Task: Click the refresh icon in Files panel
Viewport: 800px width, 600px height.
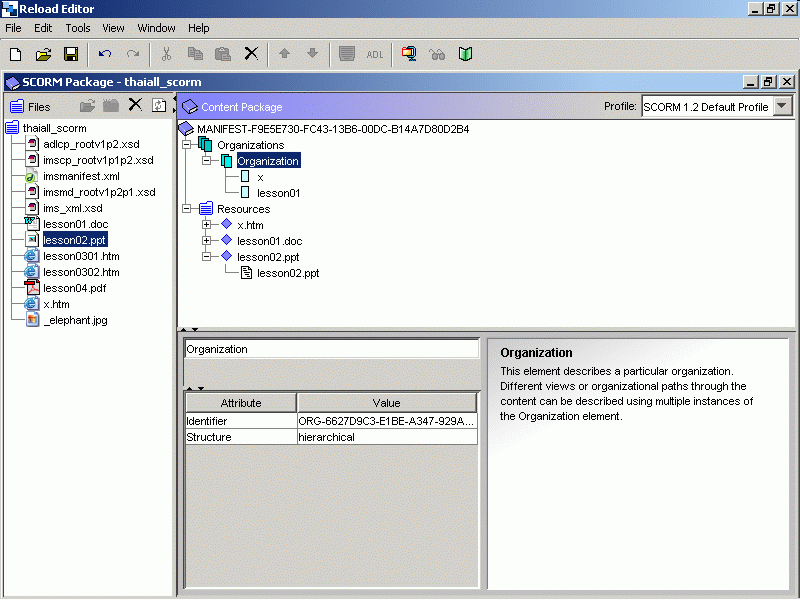Action: 159,106
